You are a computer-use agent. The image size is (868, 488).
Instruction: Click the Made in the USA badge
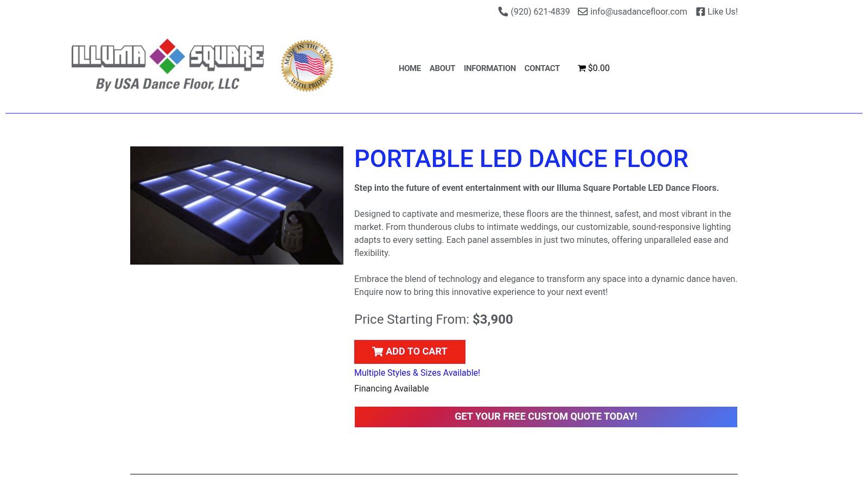pyautogui.click(x=307, y=66)
